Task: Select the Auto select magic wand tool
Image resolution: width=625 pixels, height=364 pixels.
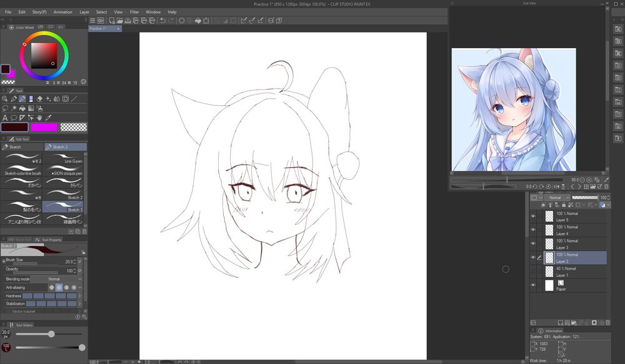Action: [14, 108]
